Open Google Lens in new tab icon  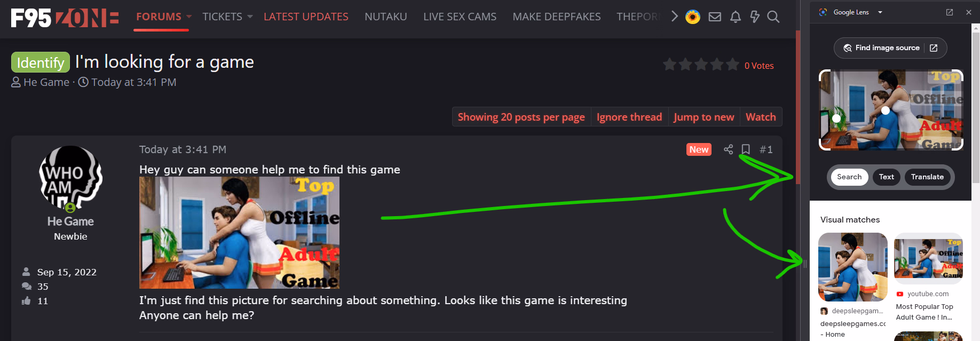(x=950, y=12)
